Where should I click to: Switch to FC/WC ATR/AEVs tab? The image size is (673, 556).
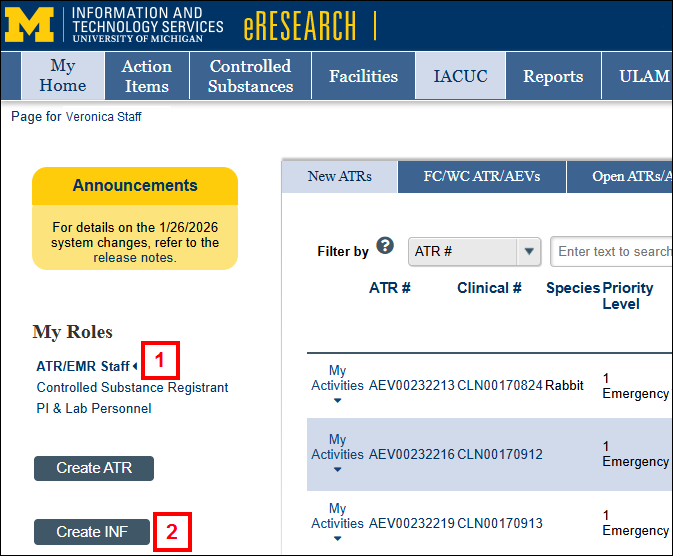tap(482, 176)
